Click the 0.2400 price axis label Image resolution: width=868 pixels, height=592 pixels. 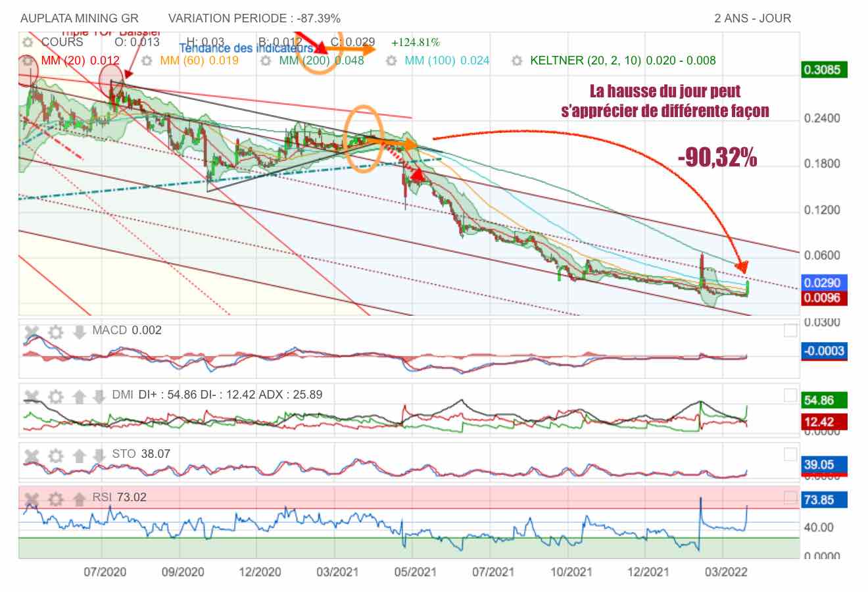[x=822, y=119]
